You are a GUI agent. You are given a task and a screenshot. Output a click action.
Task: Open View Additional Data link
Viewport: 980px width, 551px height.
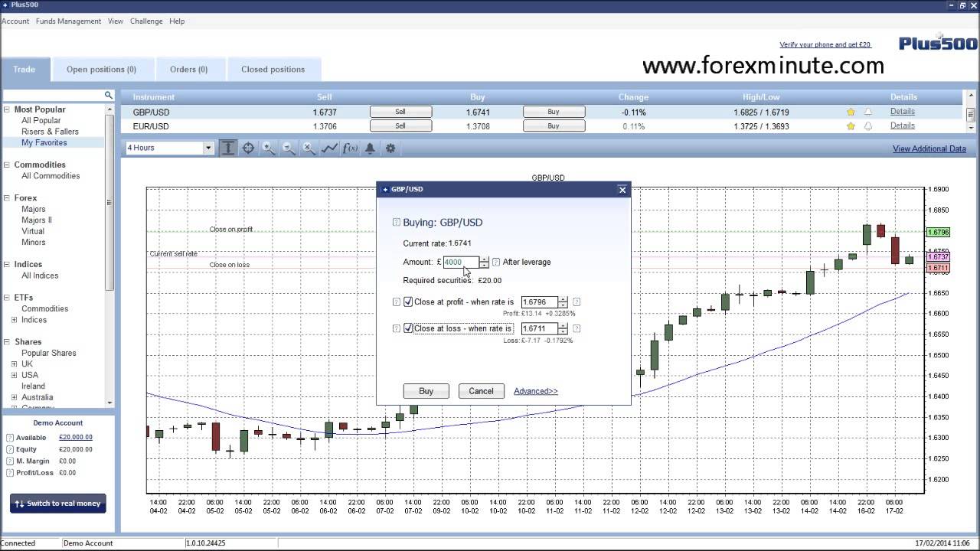click(x=929, y=148)
